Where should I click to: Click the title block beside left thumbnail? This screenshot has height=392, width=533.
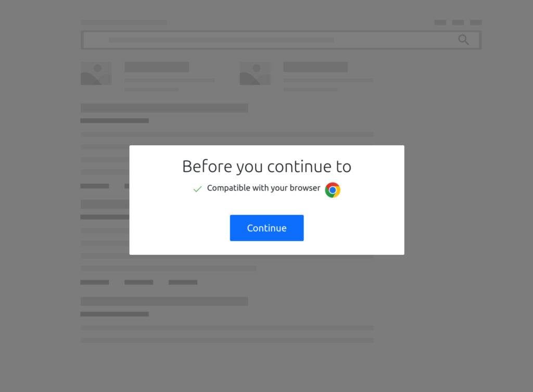[157, 67]
